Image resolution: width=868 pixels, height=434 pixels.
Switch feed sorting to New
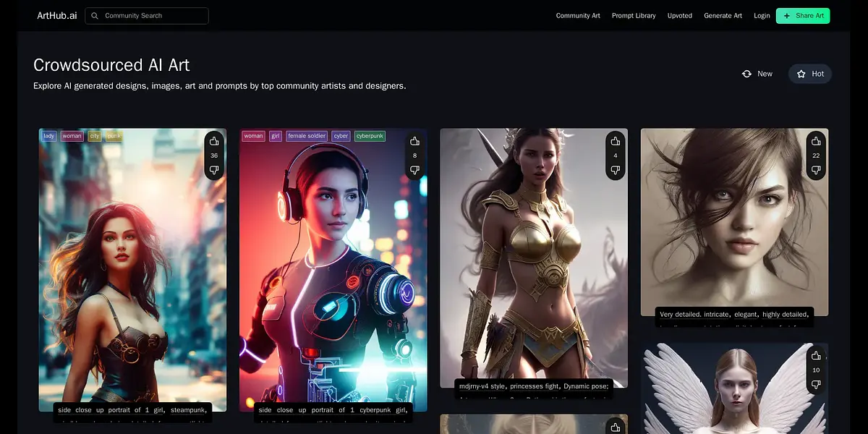click(x=757, y=74)
